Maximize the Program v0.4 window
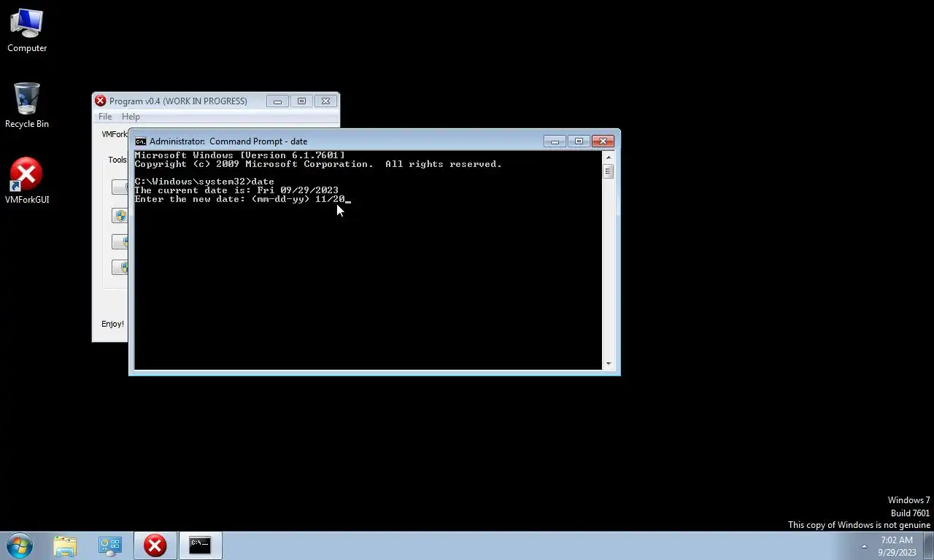The width and height of the screenshot is (934, 560). click(301, 101)
